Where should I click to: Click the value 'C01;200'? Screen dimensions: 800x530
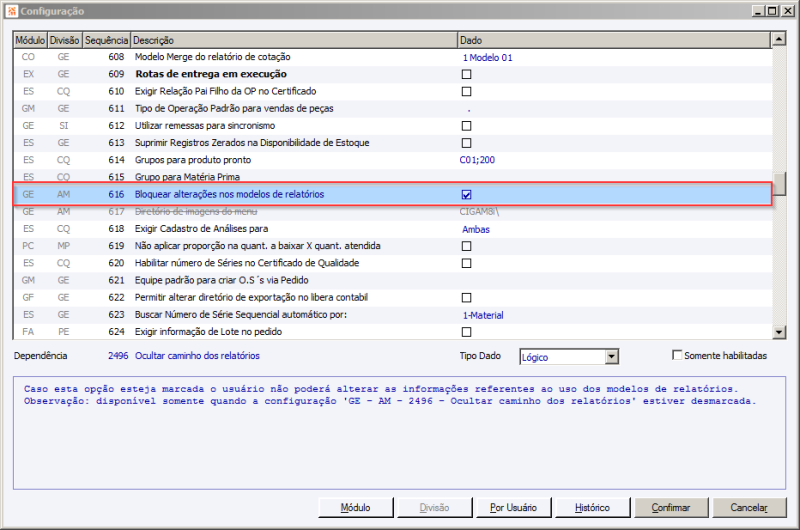[477, 160]
